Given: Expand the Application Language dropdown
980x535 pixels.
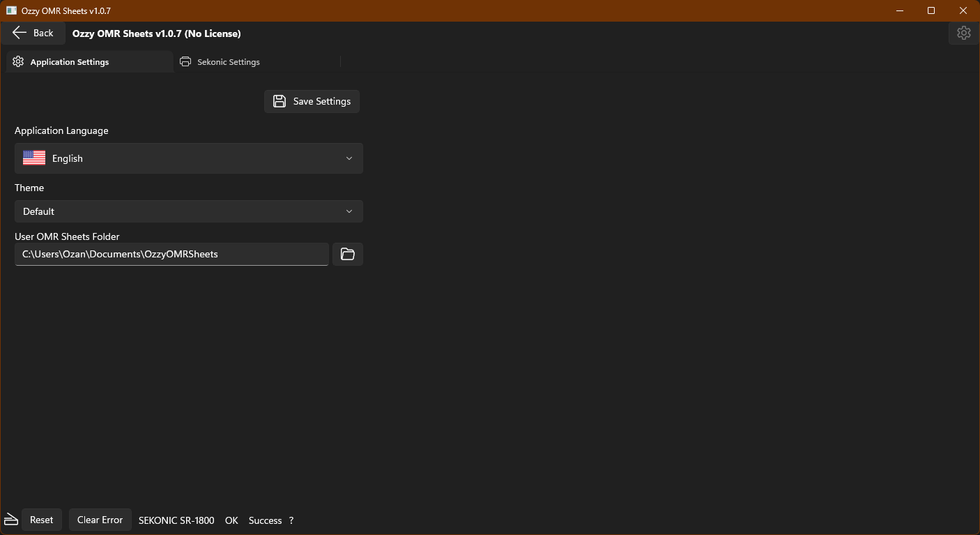Looking at the screenshot, I should click(188, 158).
